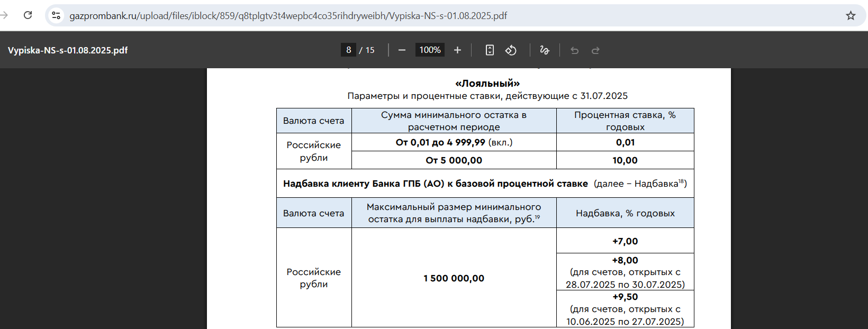Rotate the document counterclockwise
Viewport: 868px width, 329px height.
511,50
